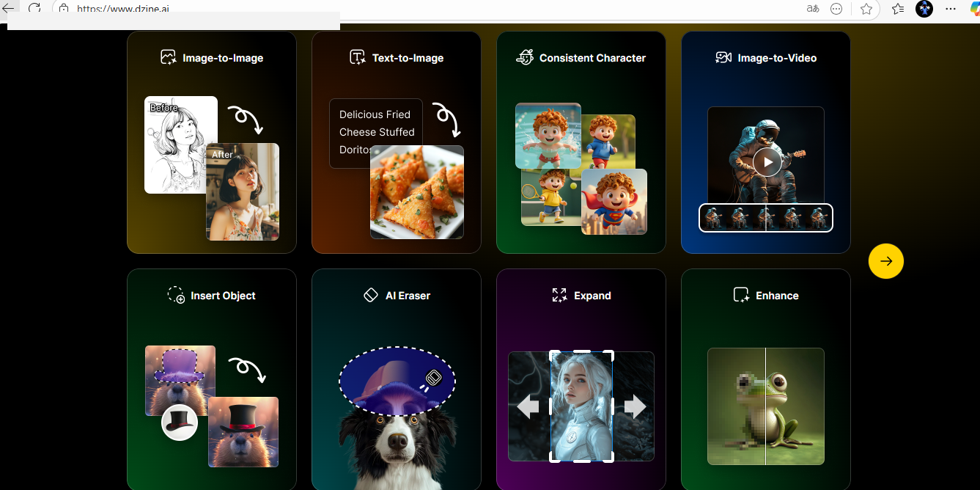Go to next tools with yellow arrow
This screenshot has width=980, height=490.
885,261
